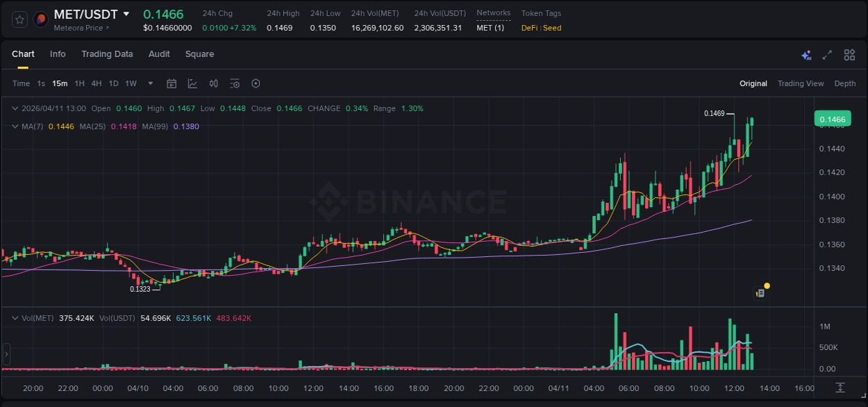
Task: Collapse the OHLC info row chevron
Action: point(15,108)
